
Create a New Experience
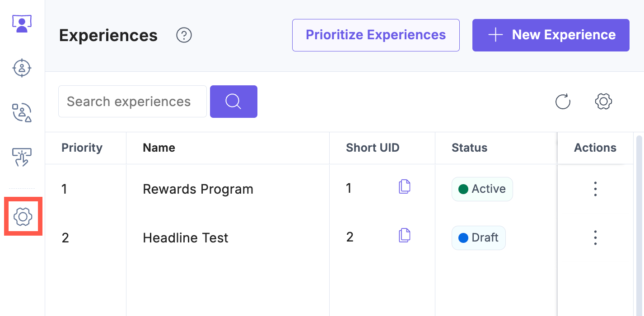(551, 35)
